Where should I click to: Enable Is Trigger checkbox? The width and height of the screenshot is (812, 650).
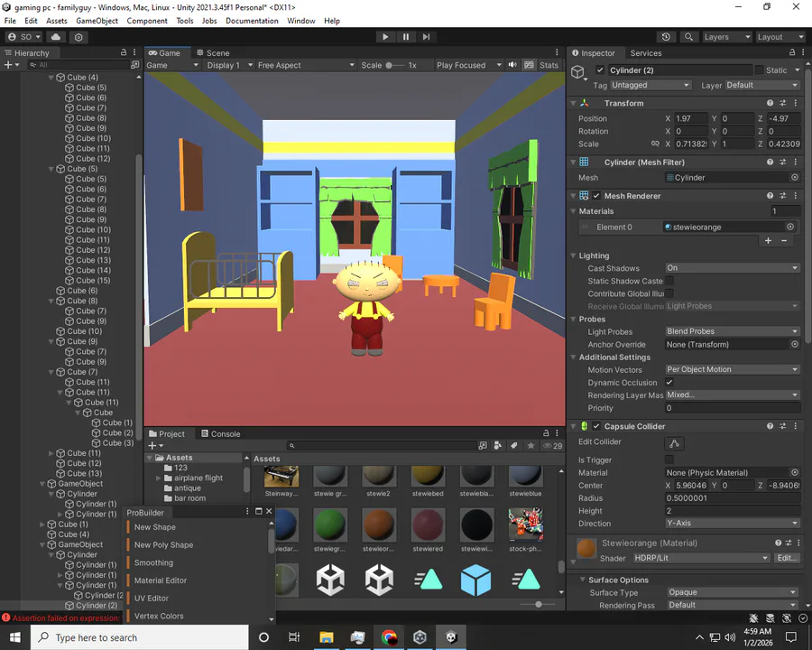pos(669,460)
